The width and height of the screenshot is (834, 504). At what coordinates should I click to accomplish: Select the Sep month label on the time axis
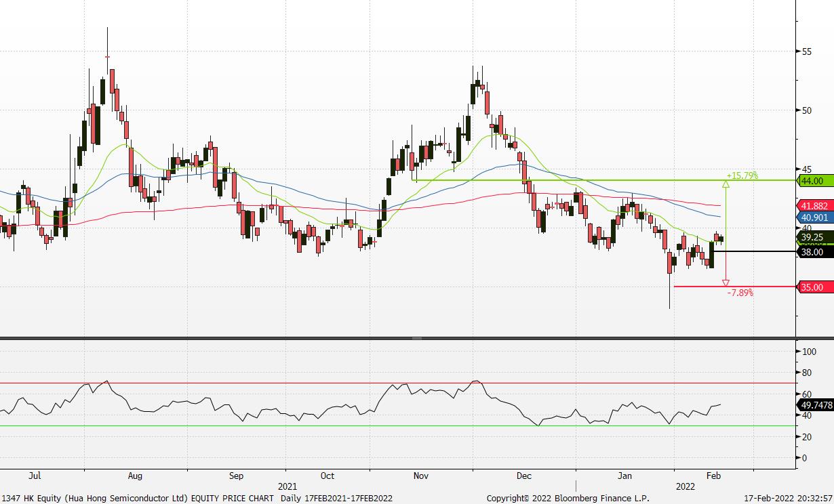coord(237,476)
